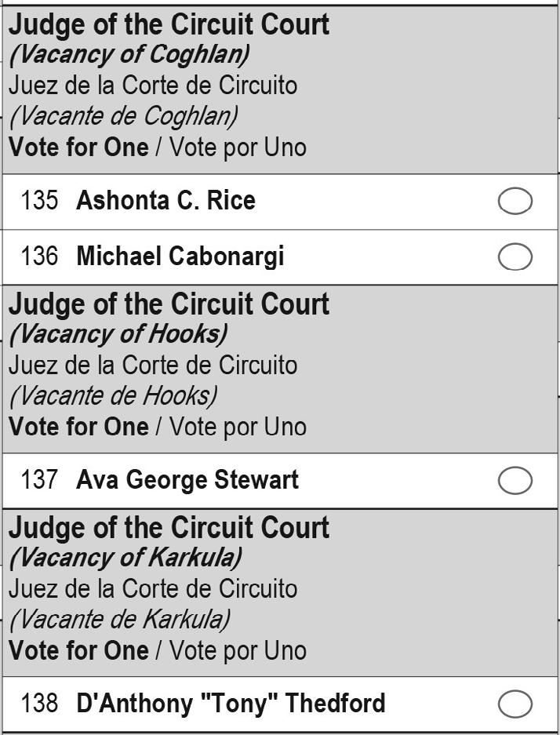Select ballot number 138

(39, 704)
